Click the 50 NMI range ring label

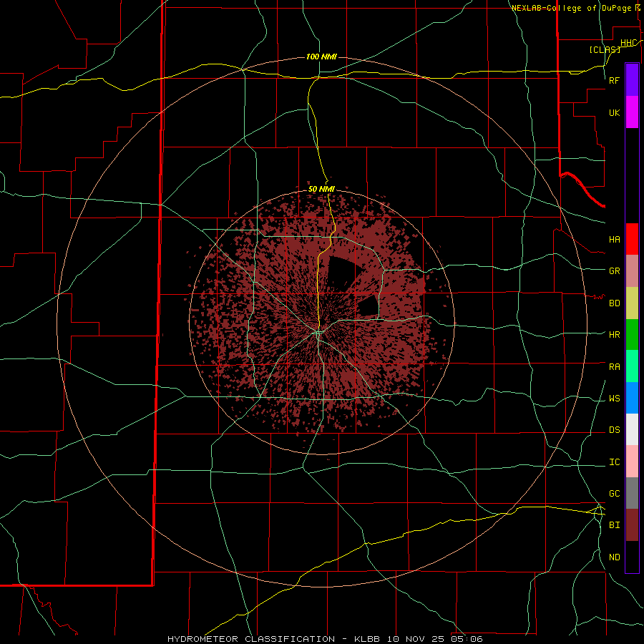(321, 189)
